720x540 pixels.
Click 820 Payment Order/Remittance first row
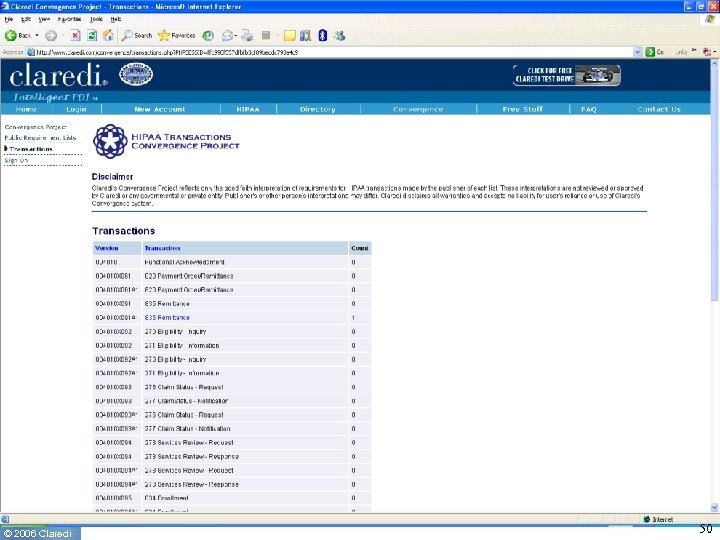click(189, 276)
